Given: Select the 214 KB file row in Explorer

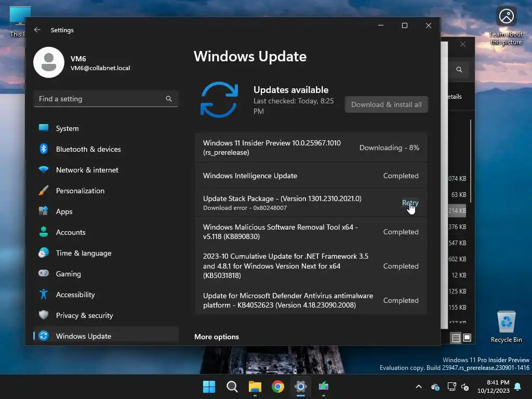Looking at the screenshot, I should 457,211.
